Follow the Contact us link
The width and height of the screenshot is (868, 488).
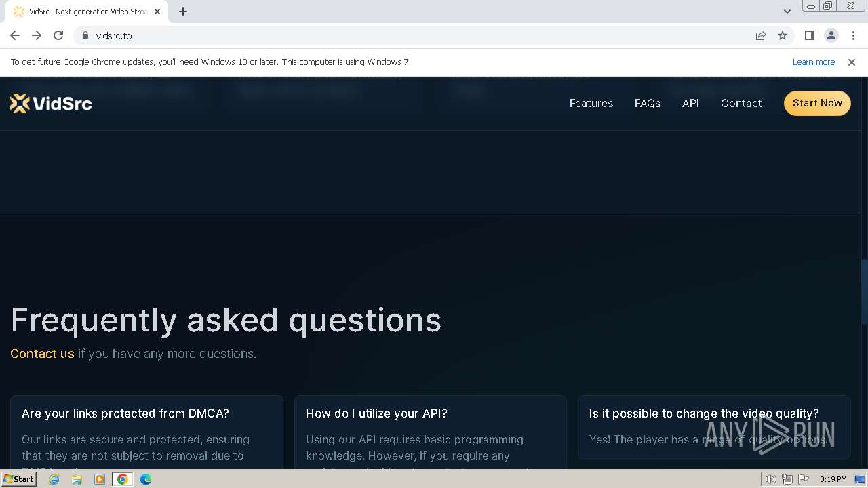pyautogui.click(x=42, y=354)
